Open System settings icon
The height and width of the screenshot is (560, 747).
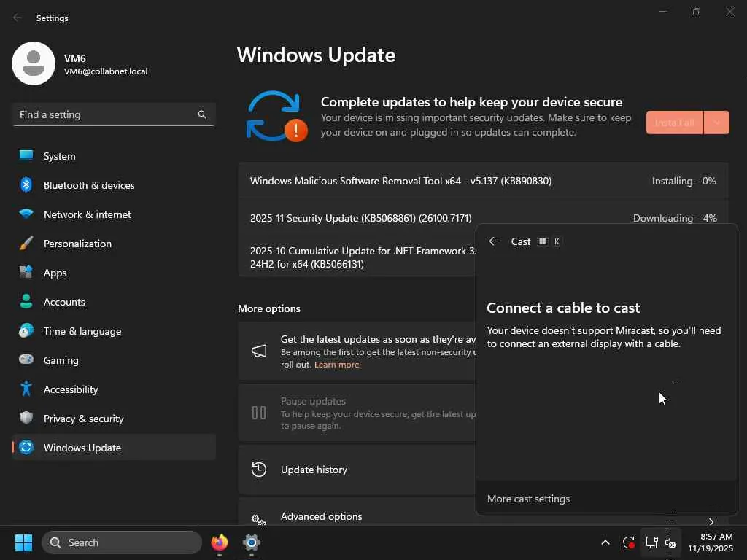26,156
